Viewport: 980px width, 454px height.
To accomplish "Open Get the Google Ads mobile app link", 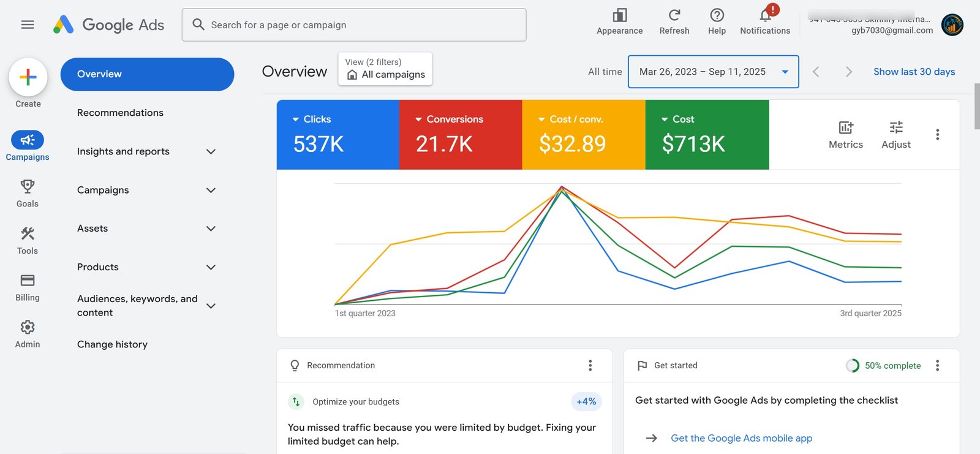I will click(741, 438).
